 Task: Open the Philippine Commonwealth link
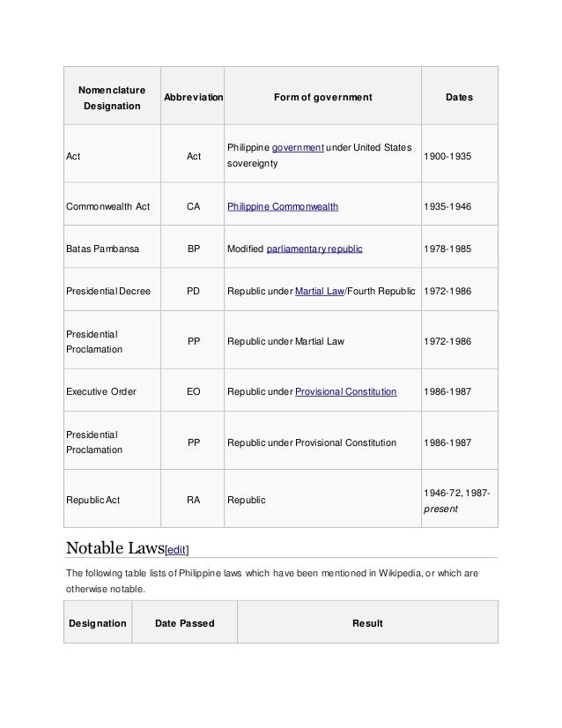[283, 206]
